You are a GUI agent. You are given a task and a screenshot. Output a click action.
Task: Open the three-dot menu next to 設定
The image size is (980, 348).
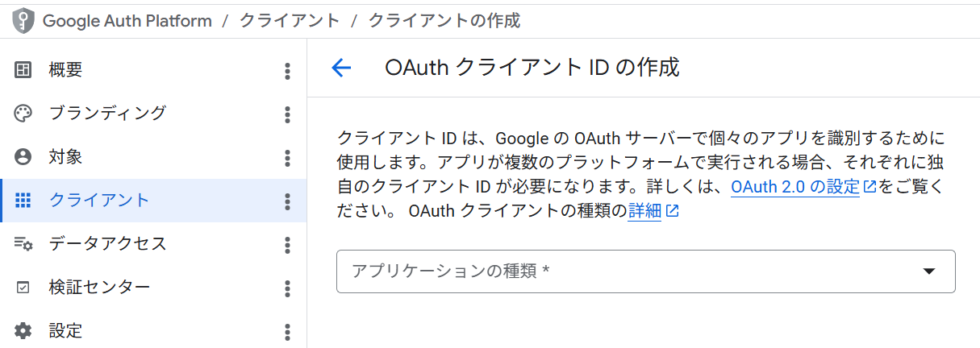[x=287, y=331]
